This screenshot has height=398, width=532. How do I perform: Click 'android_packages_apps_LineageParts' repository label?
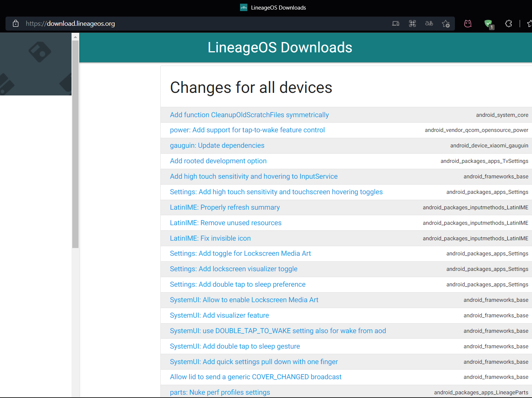[481, 392]
